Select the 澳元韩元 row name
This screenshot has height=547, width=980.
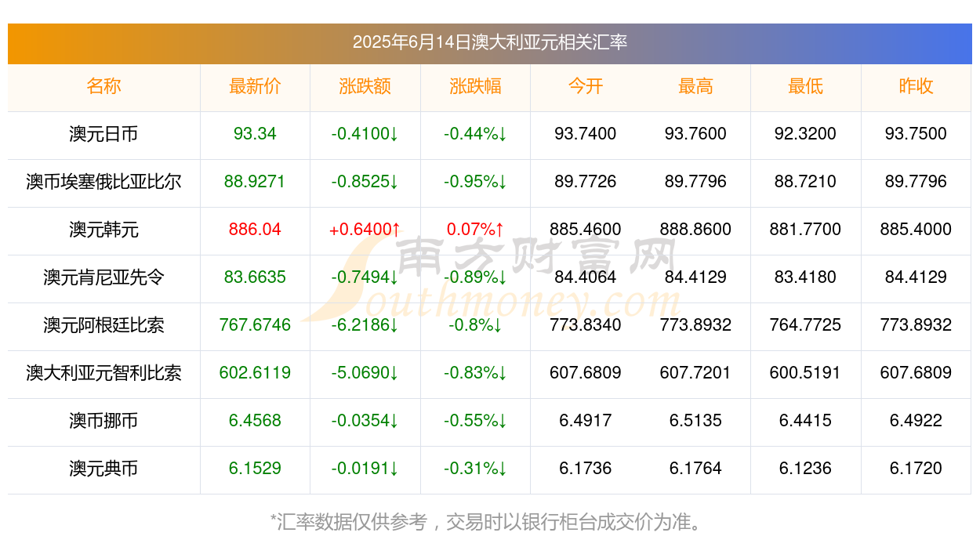[x=103, y=230]
